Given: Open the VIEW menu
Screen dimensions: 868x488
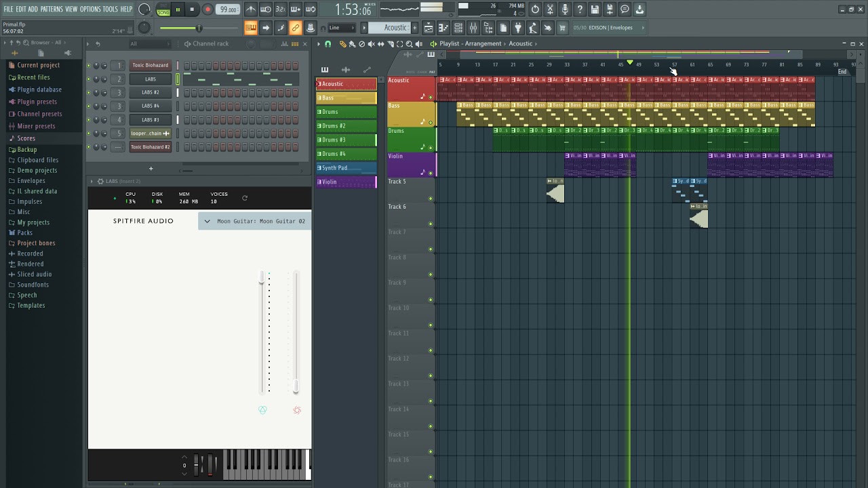Looking at the screenshot, I should pos(71,9).
